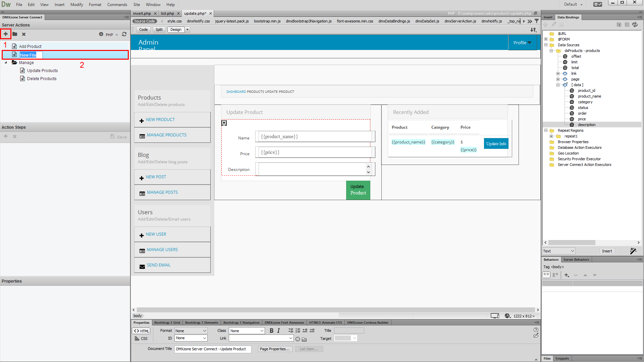Image resolution: width=644 pixels, height=362 pixels.
Task: Expand the repeat1 node under Repeat Regions
Action: point(551,136)
